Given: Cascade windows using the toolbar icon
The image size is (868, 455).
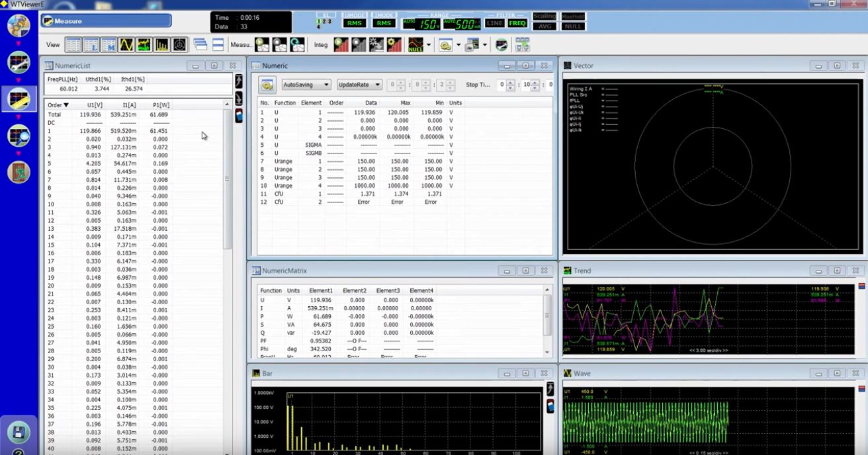Looking at the screenshot, I should coord(200,45).
